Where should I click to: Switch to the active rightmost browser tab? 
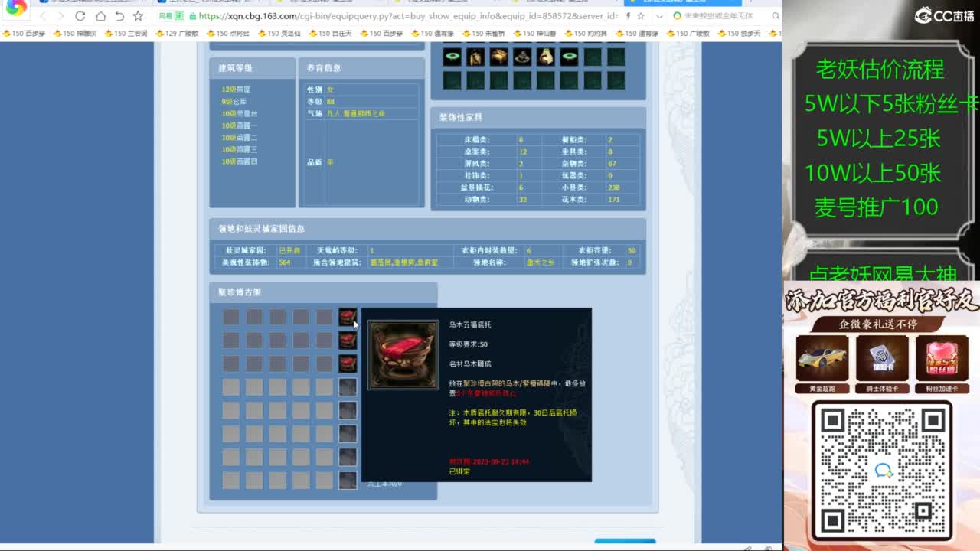click(681, 2)
